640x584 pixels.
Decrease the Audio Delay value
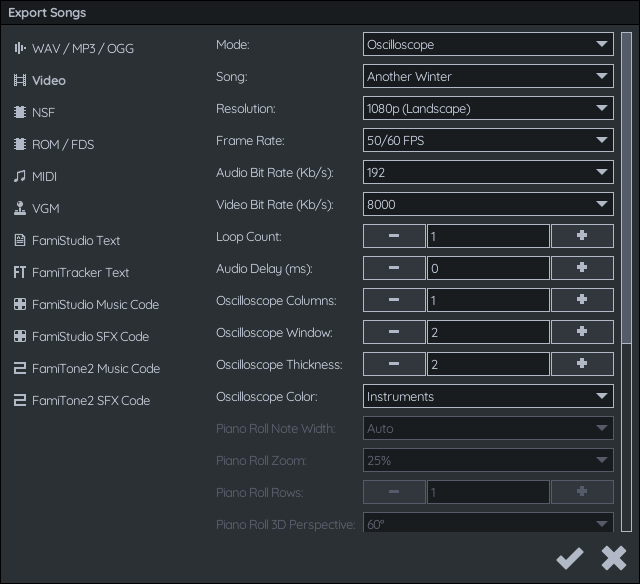394,268
